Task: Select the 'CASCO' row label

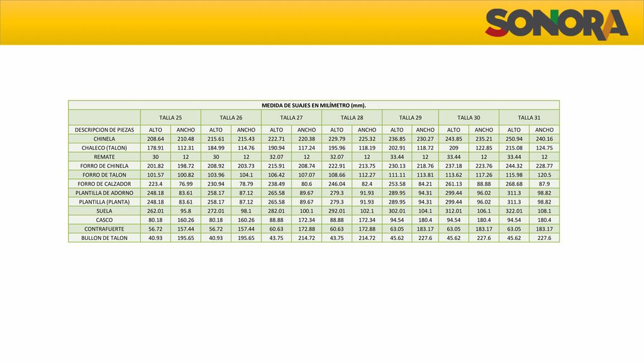Action: click(x=104, y=220)
